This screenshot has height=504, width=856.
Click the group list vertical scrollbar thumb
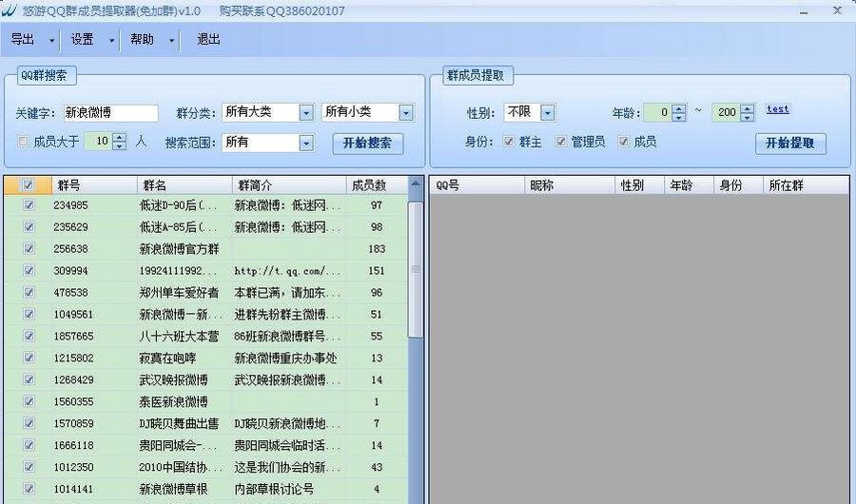(x=416, y=270)
